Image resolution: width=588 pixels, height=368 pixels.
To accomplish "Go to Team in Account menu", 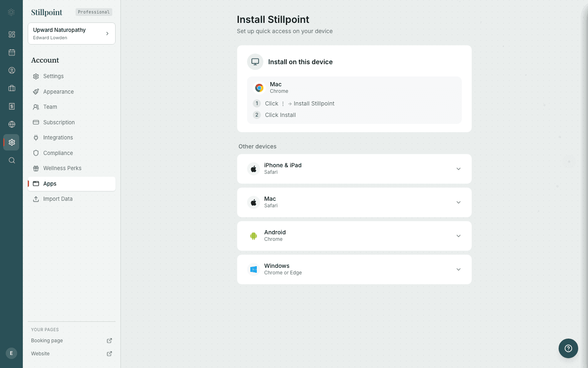I will pos(71,107).
